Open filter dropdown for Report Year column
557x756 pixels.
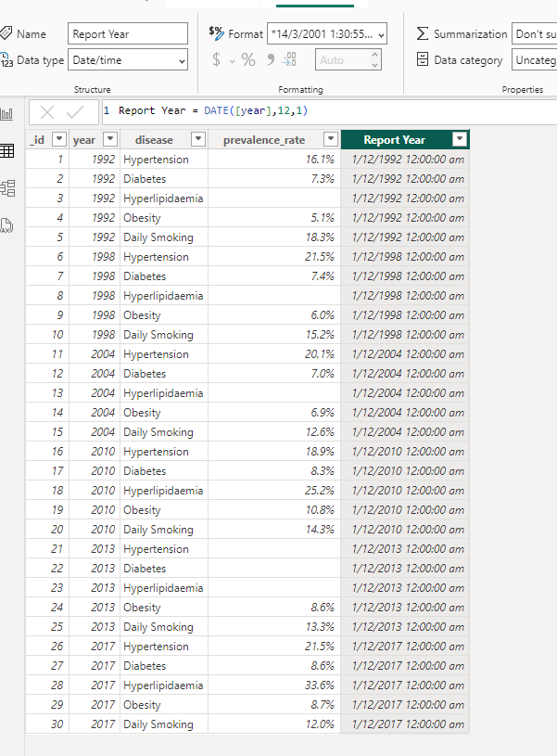[x=460, y=139]
